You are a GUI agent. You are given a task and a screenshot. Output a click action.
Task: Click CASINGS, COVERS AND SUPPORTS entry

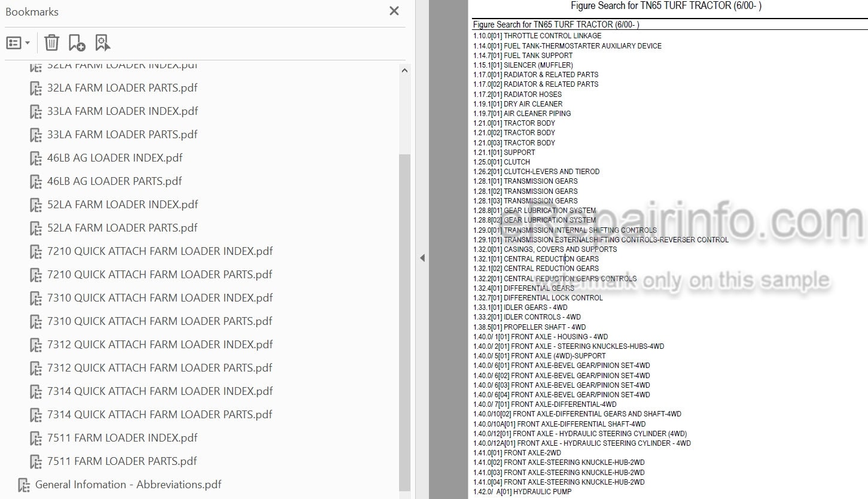click(545, 249)
